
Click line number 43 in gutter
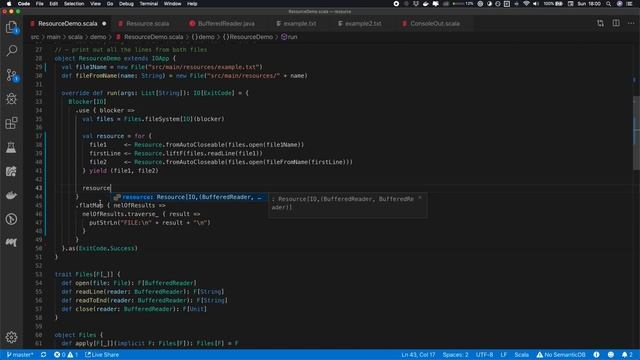pyautogui.click(x=38, y=188)
